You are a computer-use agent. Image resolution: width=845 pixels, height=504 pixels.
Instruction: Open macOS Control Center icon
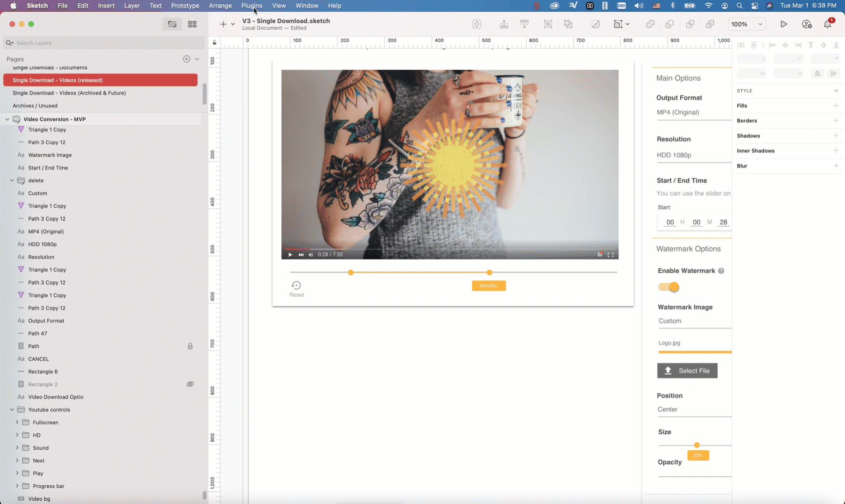pos(755,6)
